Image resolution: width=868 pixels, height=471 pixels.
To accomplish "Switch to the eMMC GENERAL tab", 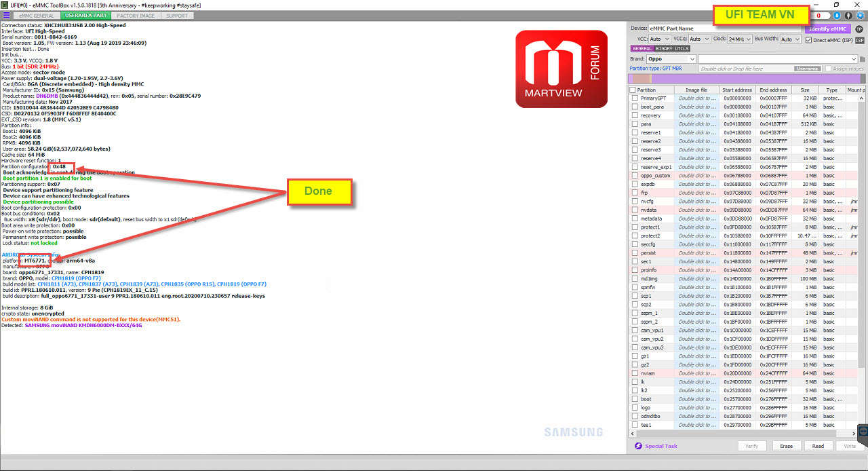I will tap(37, 15).
